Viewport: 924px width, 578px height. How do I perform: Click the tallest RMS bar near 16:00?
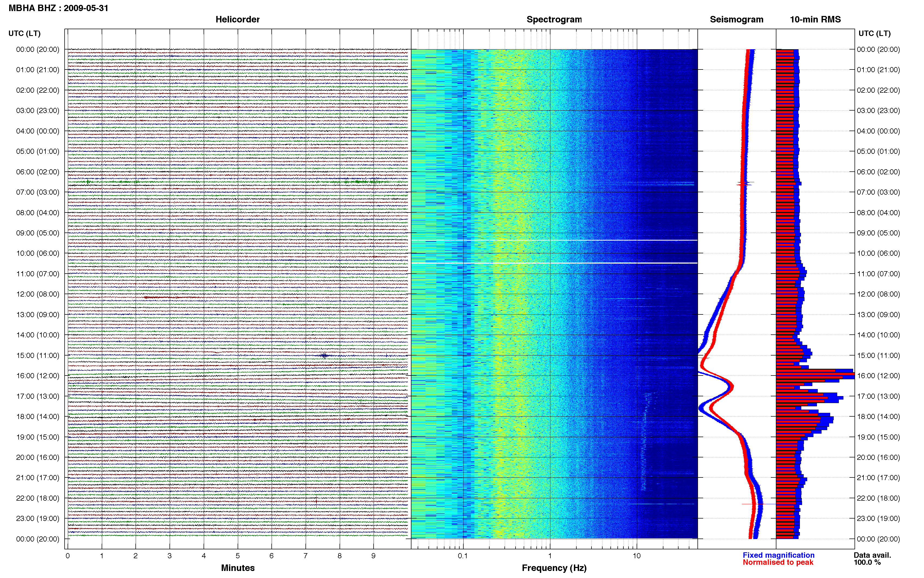tap(815, 374)
